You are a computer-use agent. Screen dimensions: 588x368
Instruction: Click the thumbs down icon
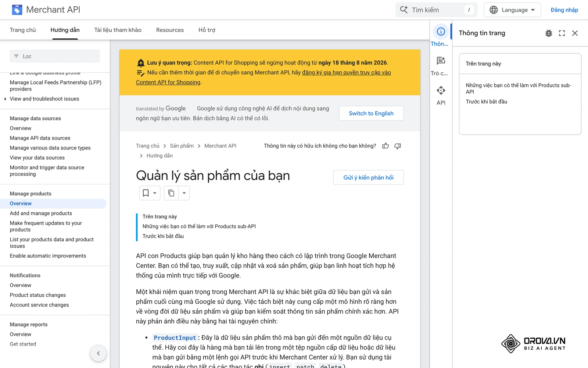(x=398, y=146)
